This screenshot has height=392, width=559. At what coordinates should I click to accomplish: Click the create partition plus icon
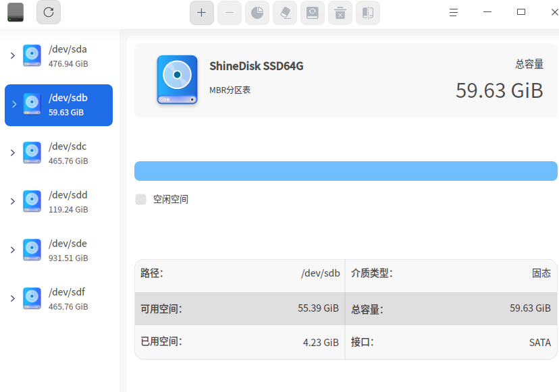pyautogui.click(x=201, y=13)
